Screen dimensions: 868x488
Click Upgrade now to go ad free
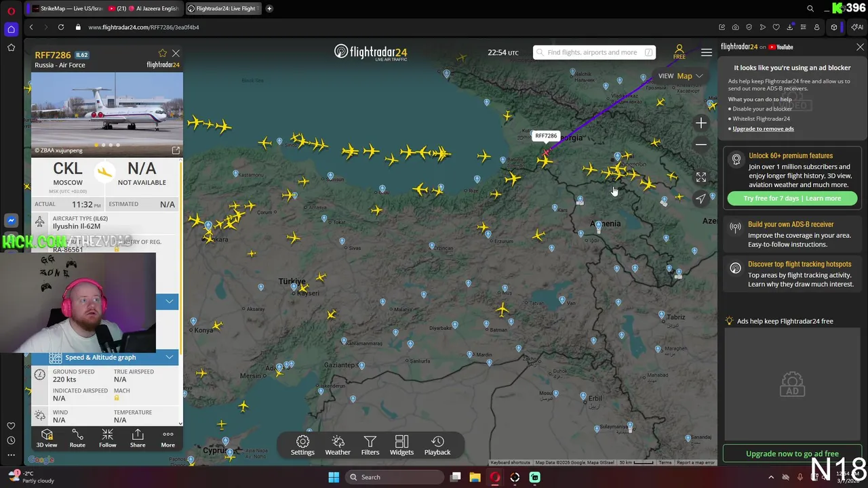[x=792, y=453]
